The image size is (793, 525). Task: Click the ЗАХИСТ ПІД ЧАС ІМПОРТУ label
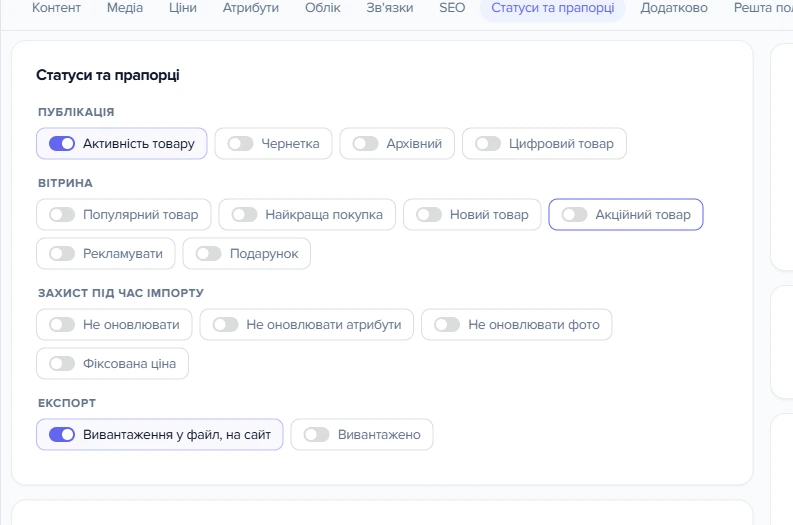coord(121,293)
